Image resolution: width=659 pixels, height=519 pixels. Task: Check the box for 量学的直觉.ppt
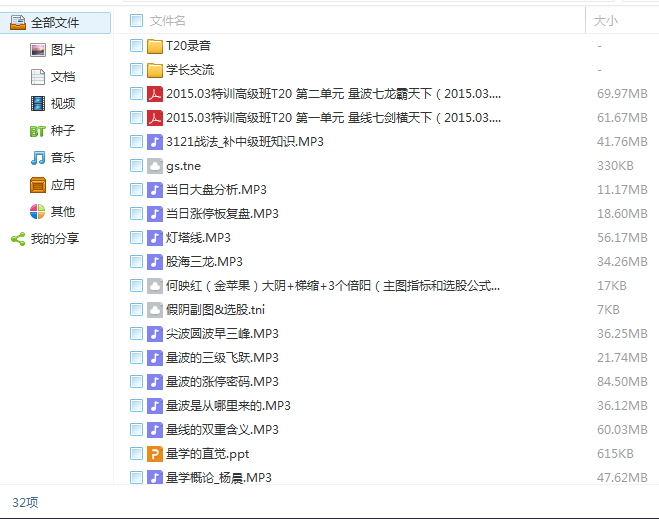coord(136,454)
